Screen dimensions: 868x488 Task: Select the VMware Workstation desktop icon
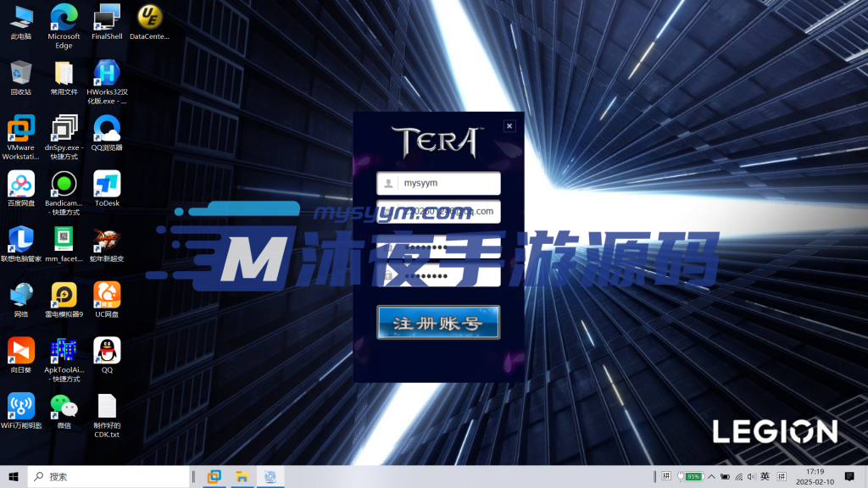[x=21, y=129]
